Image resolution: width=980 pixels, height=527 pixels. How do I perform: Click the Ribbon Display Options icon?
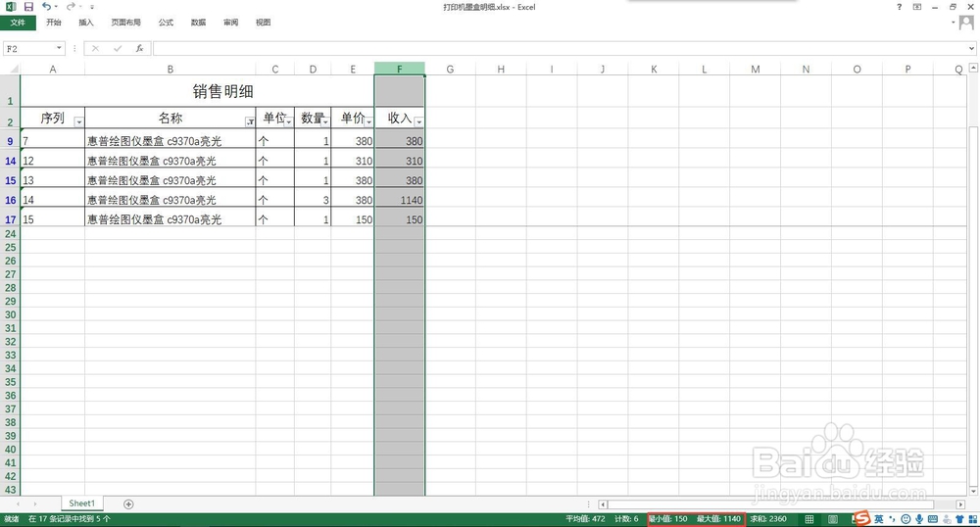917,7
